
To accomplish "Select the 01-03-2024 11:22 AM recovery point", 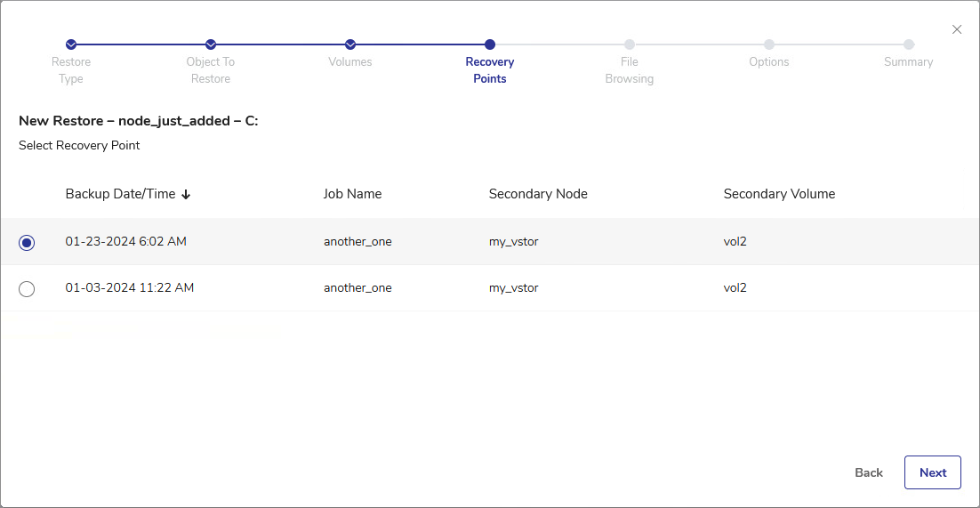I will click(x=27, y=289).
